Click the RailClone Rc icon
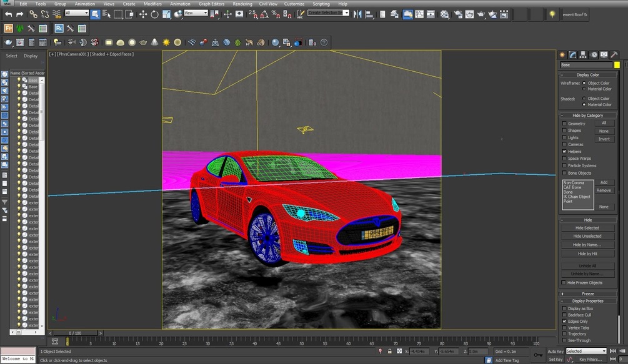 59,28
